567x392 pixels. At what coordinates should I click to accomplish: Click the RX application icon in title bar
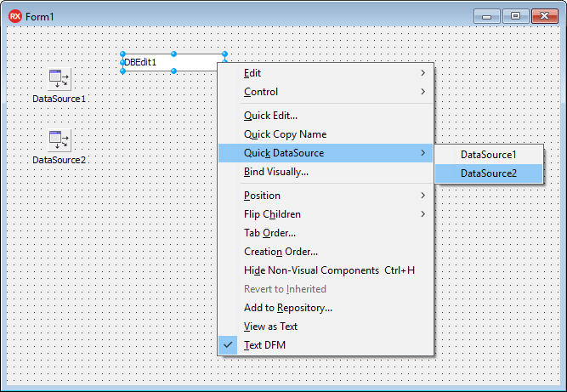[x=15, y=16]
